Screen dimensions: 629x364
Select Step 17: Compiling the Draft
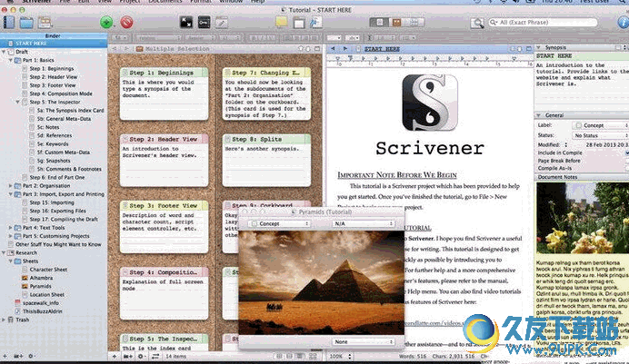pyautogui.click(x=64, y=220)
